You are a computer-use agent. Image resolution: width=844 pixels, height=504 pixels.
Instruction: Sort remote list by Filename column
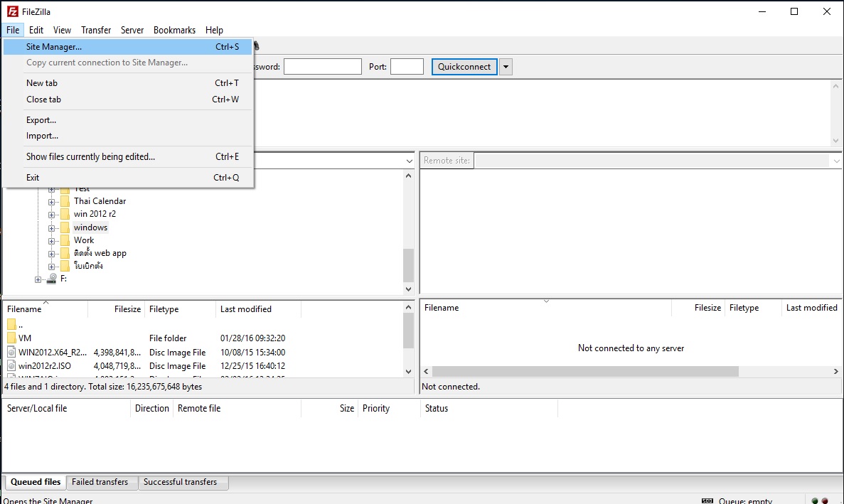point(546,308)
